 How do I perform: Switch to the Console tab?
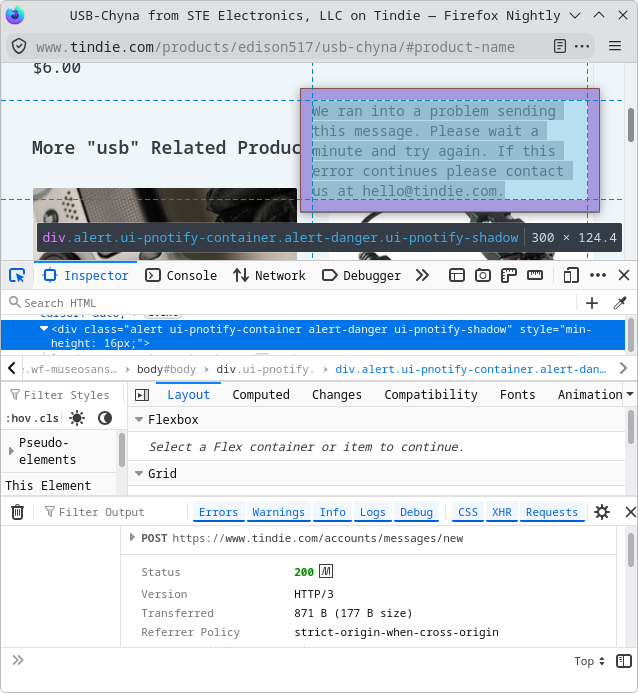(181, 275)
